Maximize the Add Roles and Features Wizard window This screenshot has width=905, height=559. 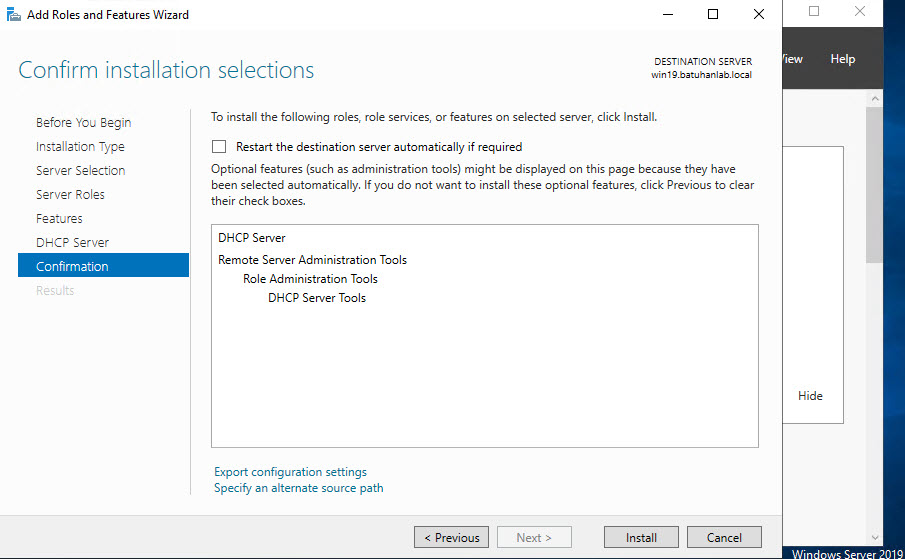tap(713, 15)
